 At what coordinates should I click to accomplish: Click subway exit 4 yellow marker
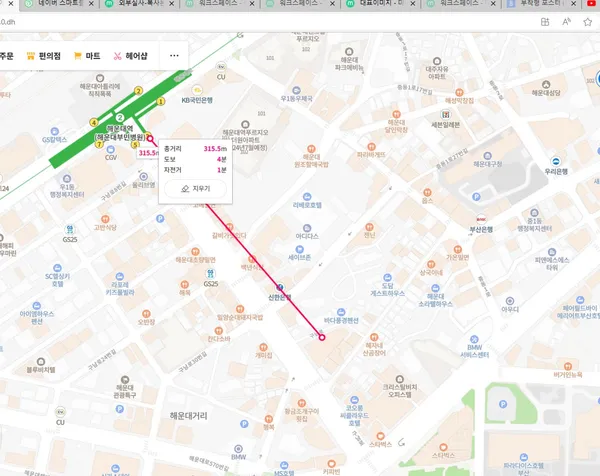click(94, 122)
